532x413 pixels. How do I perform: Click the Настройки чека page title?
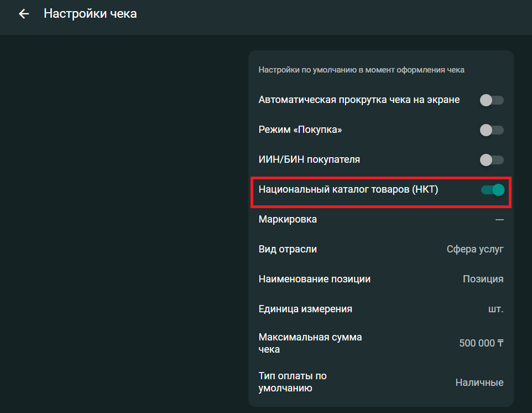click(x=90, y=14)
